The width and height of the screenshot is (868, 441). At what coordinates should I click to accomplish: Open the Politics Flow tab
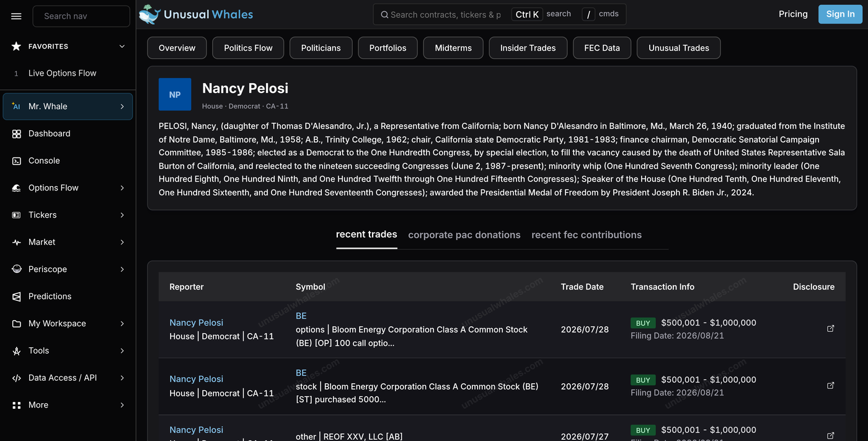tap(248, 48)
